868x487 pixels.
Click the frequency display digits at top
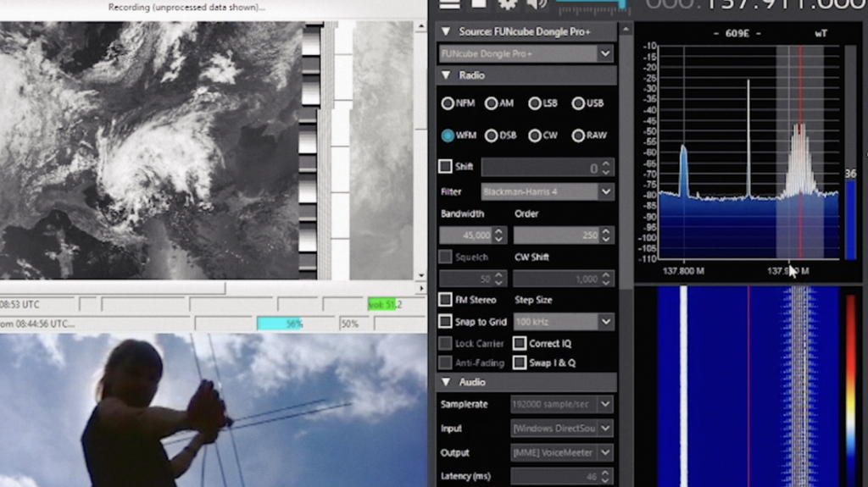pyautogui.click(x=756, y=4)
